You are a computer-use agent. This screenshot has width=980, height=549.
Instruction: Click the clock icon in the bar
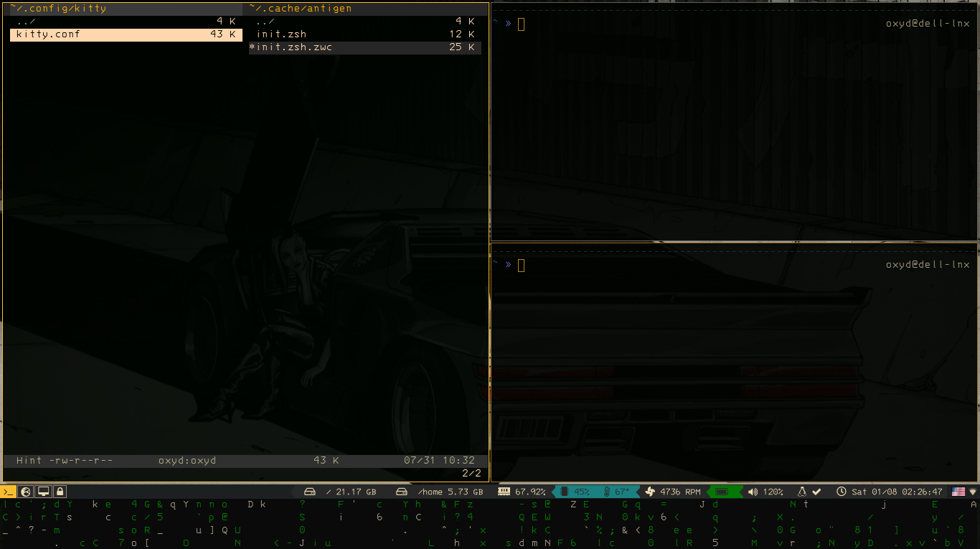click(842, 492)
